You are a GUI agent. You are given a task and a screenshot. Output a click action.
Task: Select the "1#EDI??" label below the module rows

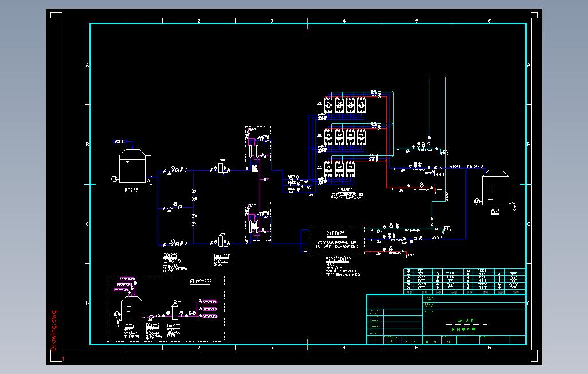(x=345, y=190)
